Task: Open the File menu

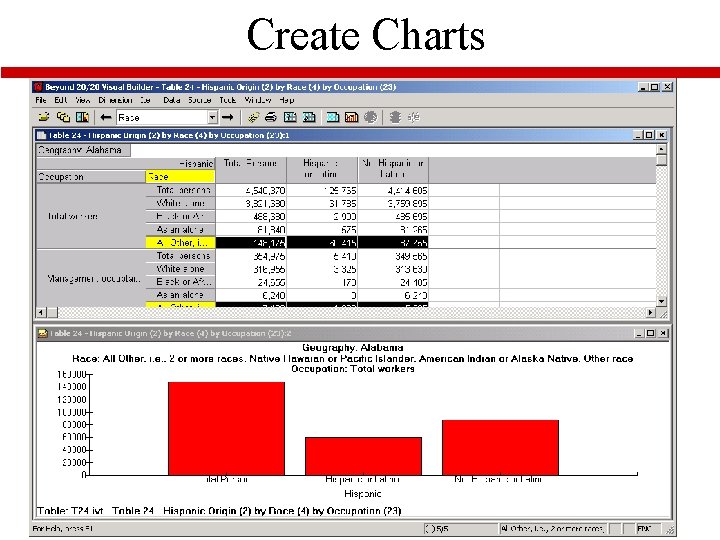Action: coord(41,100)
